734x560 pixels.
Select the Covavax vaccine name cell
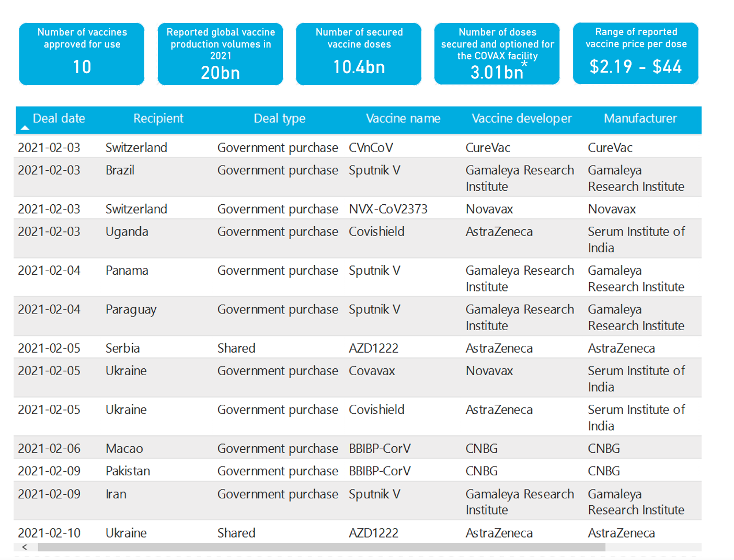[x=372, y=371]
